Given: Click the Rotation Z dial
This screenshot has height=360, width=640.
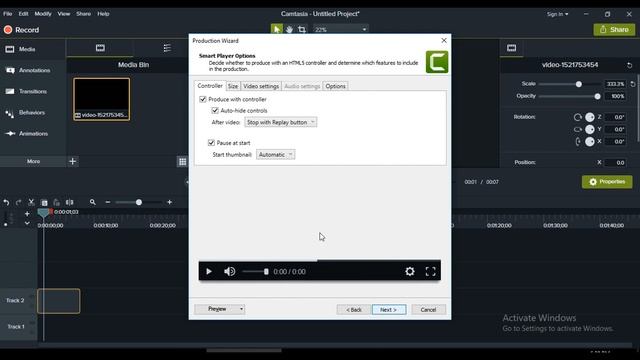Looking at the screenshot, I should coord(590,117).
